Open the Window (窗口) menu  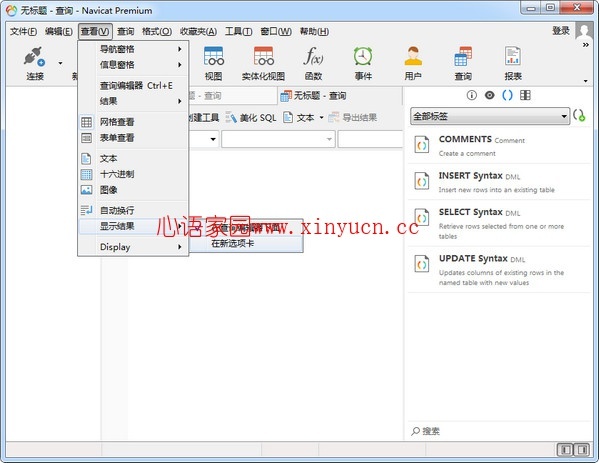coord(276,31)
